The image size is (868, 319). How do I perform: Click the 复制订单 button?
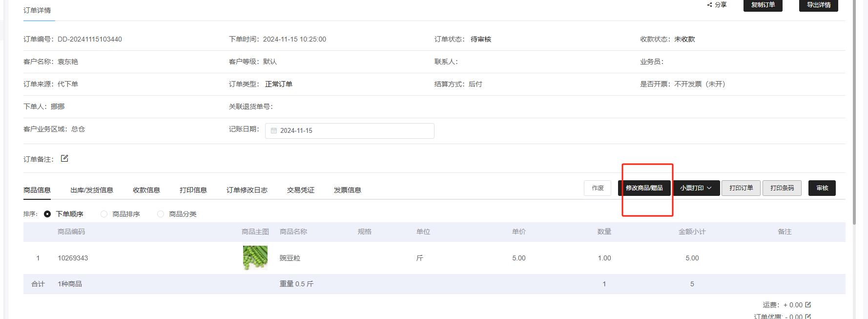pyautogui.click(x=763, y=5)
